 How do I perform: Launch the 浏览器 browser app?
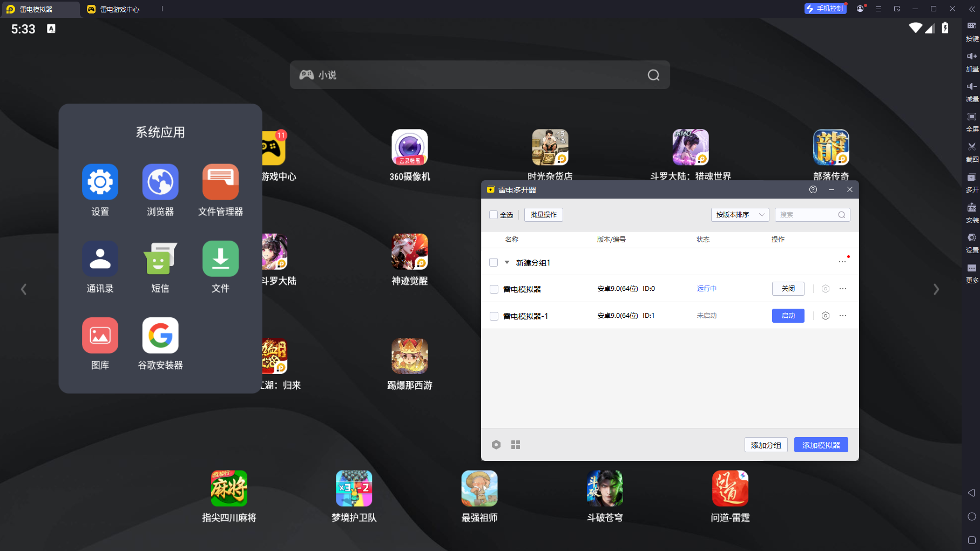point(160,182)
